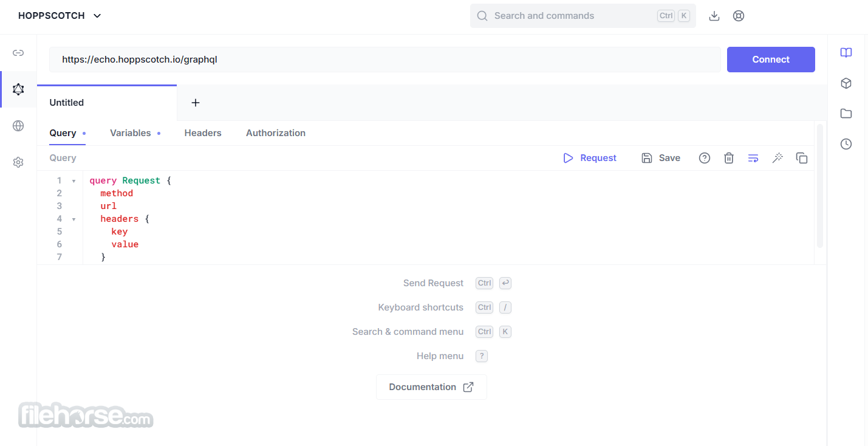Viewport: 868px width, 446px height.
Task: Select the Untitled request tab
Action: coord(107,103)
